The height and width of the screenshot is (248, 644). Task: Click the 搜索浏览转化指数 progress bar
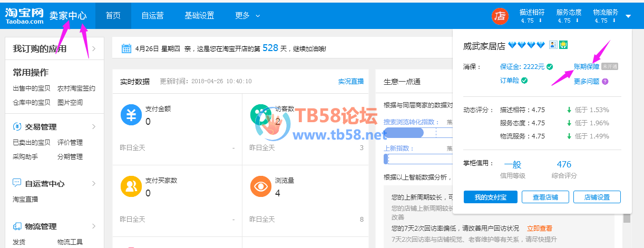click(x=418, y=133)
